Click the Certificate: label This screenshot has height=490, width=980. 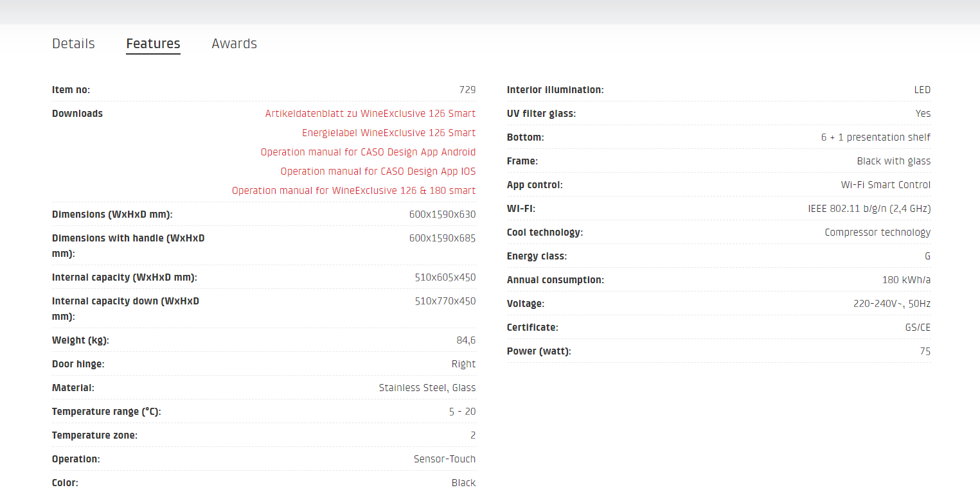(533, 328)
